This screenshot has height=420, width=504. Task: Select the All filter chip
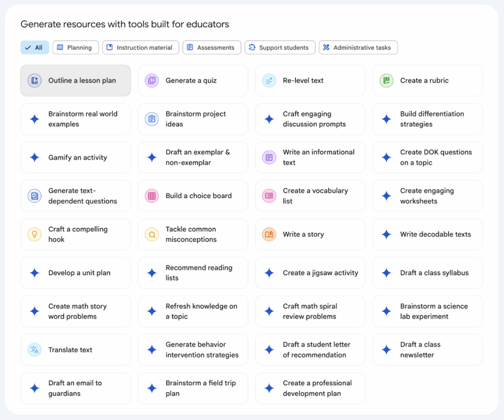coord(34,48)
